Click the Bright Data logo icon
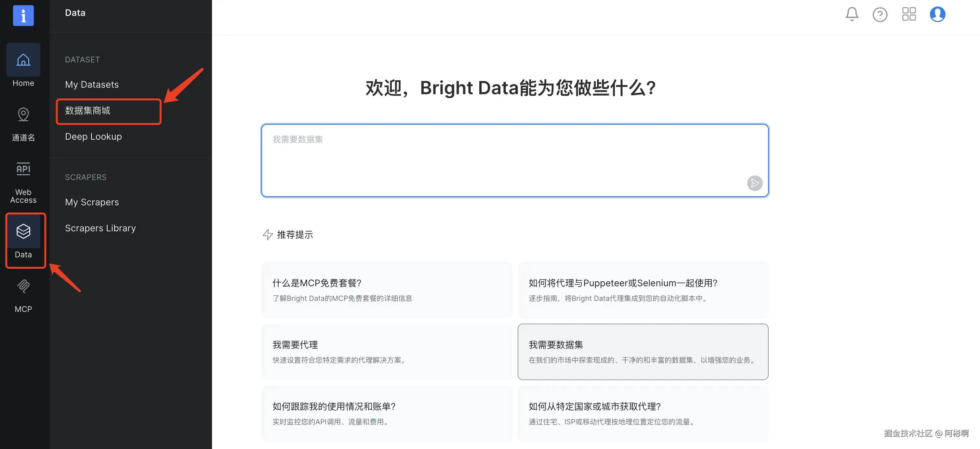This screenshot has width=980, height=449. [23, 16]
